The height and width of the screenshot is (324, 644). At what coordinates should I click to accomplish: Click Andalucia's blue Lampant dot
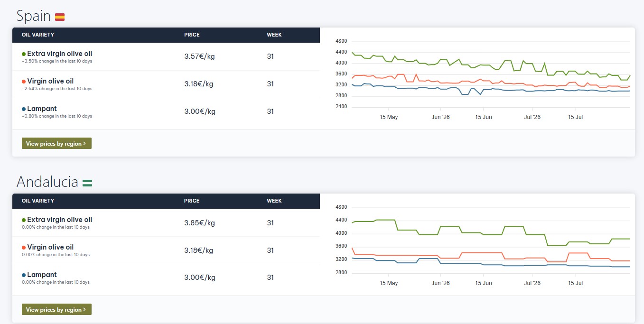[24, 275]
